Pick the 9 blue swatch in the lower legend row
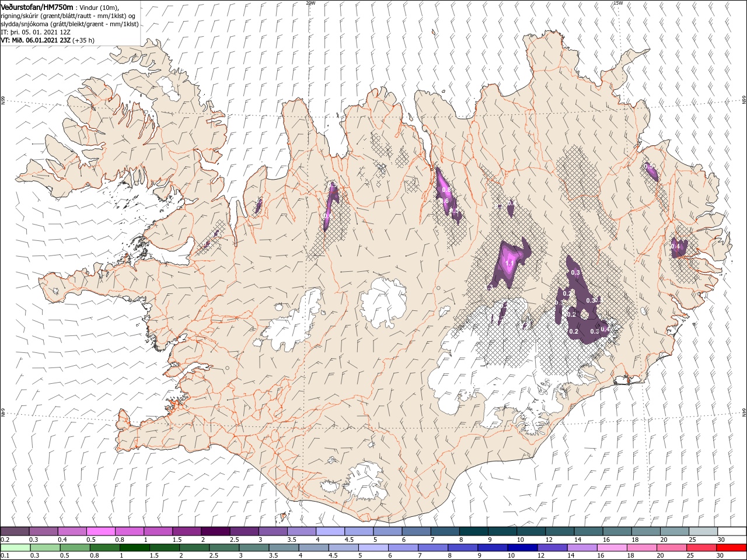 pyautogui.click(x=493, y=547)
